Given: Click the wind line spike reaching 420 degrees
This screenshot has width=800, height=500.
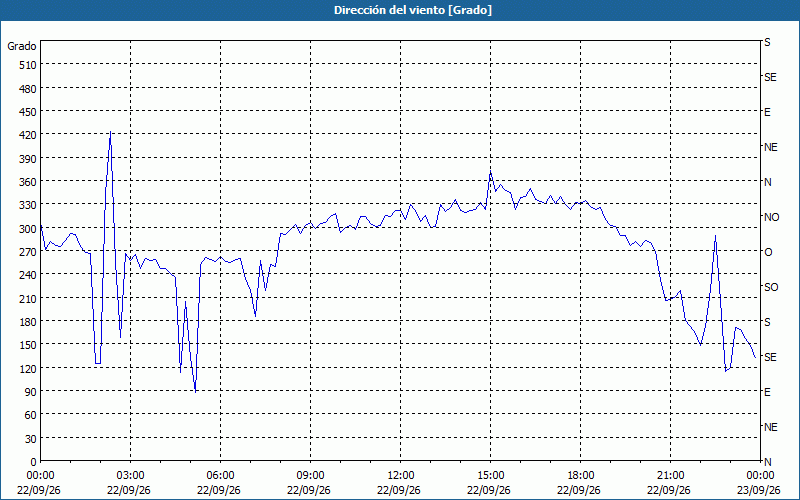Looking at the screenshot, I should (x=111, y=132).
